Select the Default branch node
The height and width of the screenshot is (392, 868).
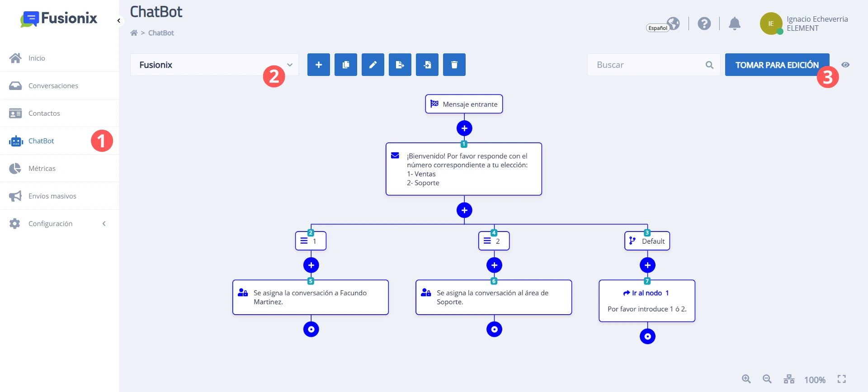pyautogui.click(x=647, y=241)
